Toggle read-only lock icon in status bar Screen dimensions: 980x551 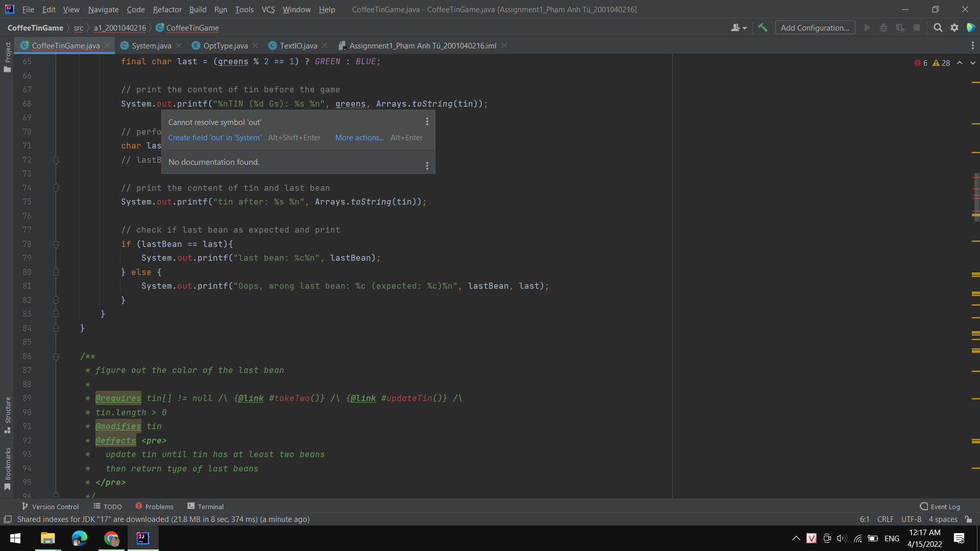(x=968, y=519)
